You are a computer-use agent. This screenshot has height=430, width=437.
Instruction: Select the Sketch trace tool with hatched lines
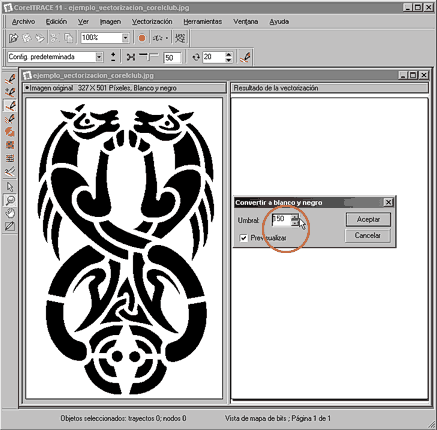click(x=10, y=119)
